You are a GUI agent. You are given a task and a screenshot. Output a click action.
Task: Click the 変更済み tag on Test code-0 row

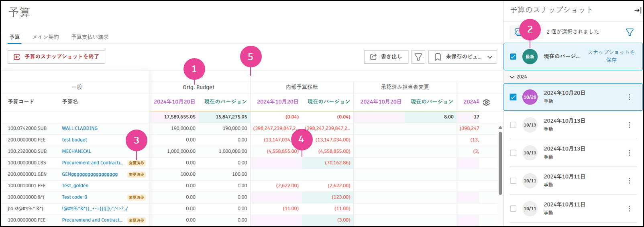[137, 197]
